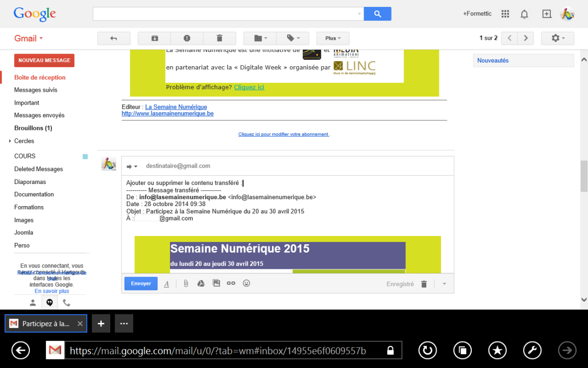Viewport: 588px width, 368px height.
Task: Open the Labels tag dropdown
Action: pyautogui.click(x=293, y=38)
